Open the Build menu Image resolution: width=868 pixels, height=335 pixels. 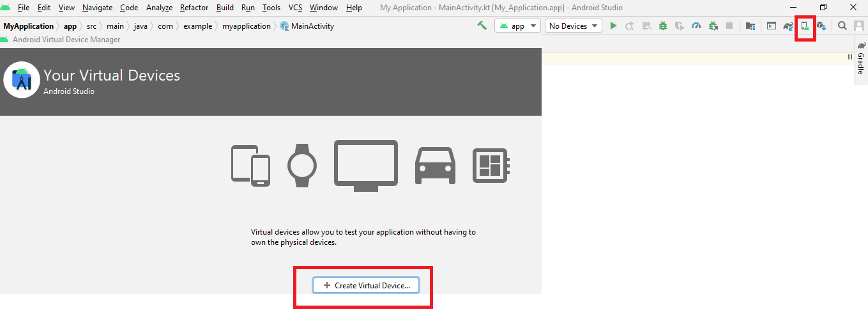point(225,8)
